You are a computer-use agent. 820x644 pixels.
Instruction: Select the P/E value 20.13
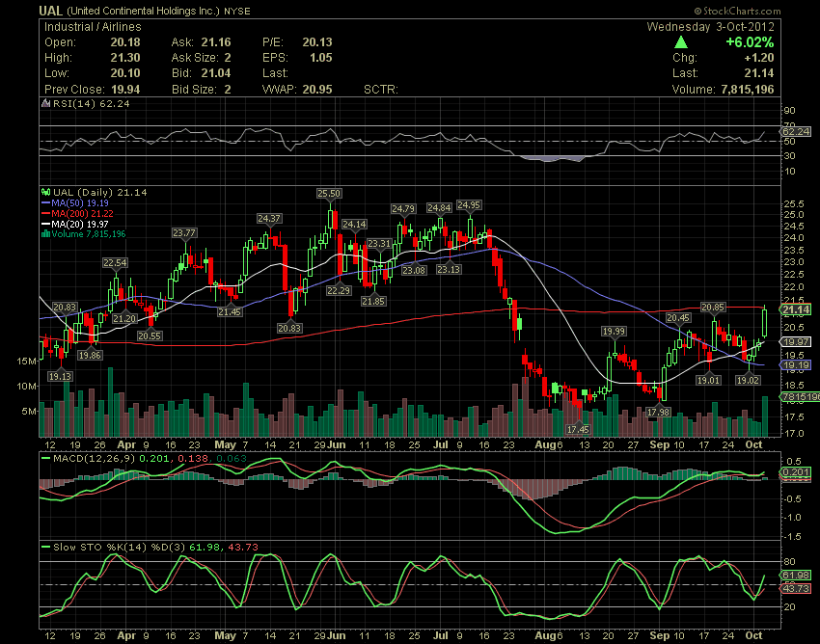pyautogui.click(x=317, y=42)
